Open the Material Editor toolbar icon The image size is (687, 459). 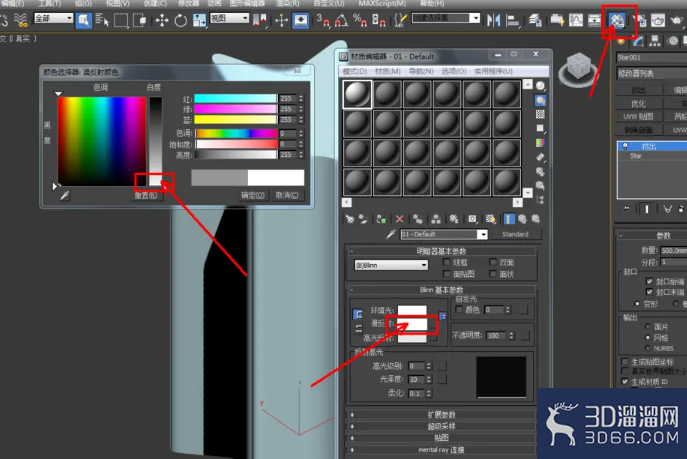coord(617,20)
